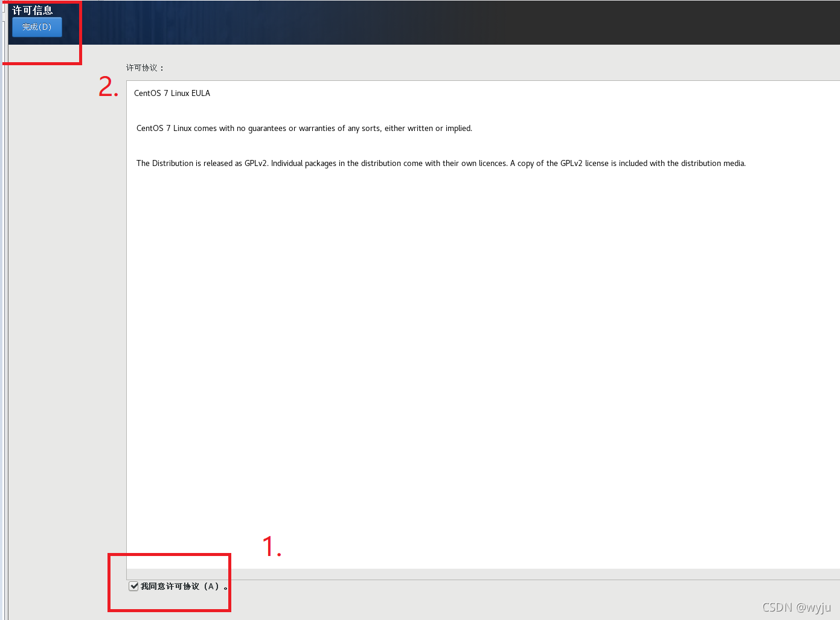Click the 许可协议 label above the text box

[x=145, y=68]
